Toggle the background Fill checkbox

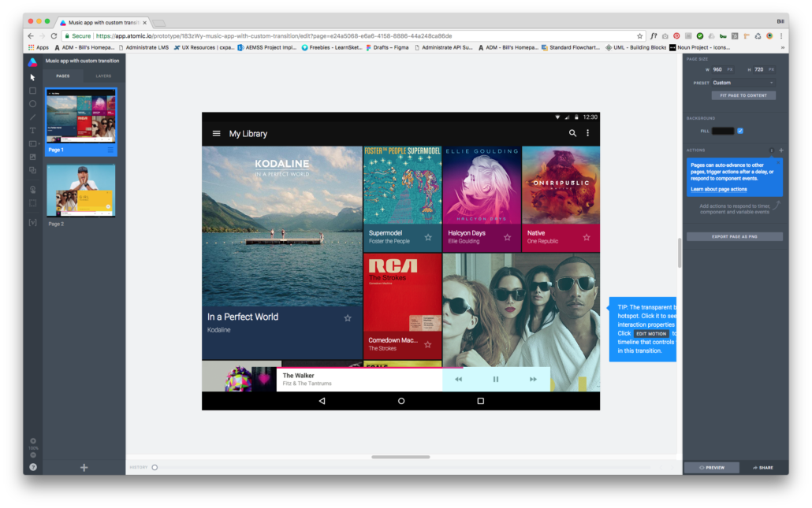click(x=740, y=131)
